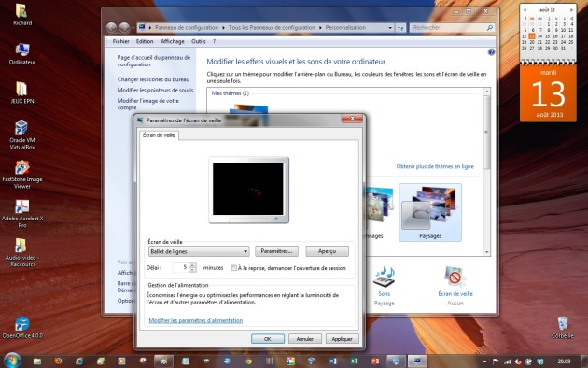This screenshot has width=588, height=368.
Task: Open Adobe Acrobat X Pro icon
Action: 22,214
